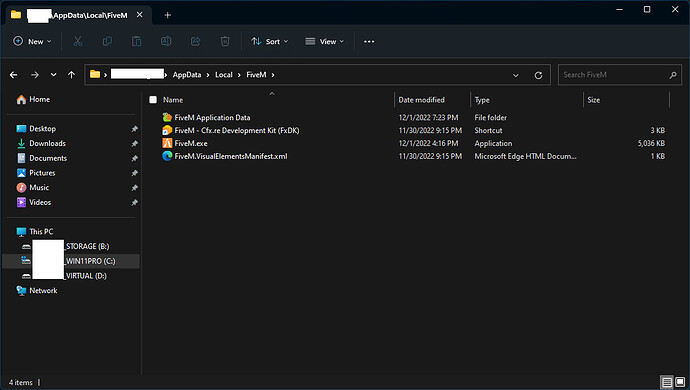Add a new tab
Viewport: 690px width, 390px height.
168,15
